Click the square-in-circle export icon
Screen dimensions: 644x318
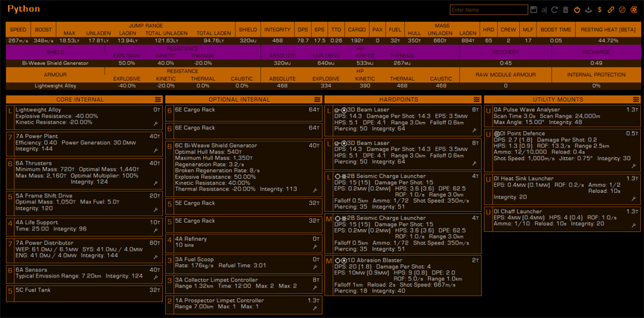(x=622, y=10)
